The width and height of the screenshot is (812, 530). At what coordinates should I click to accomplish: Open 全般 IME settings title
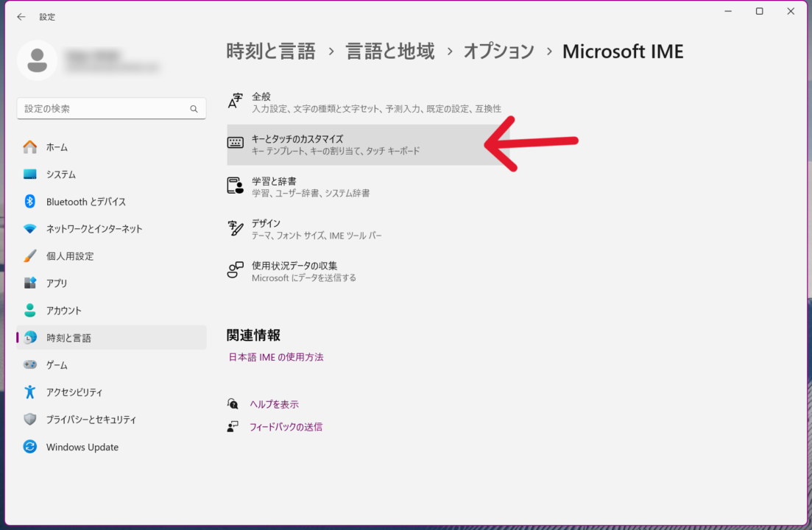coord(261,96)
